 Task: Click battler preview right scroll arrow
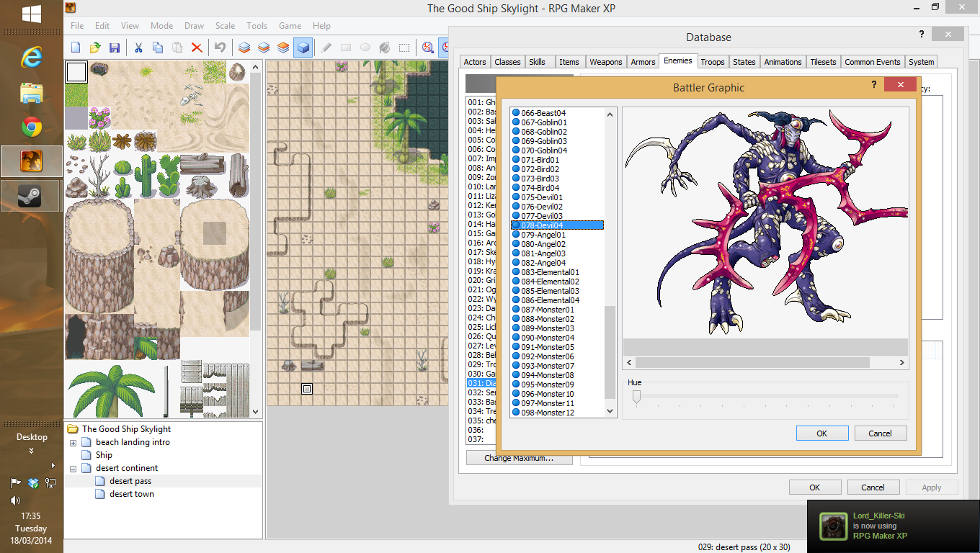pos(901,363)
